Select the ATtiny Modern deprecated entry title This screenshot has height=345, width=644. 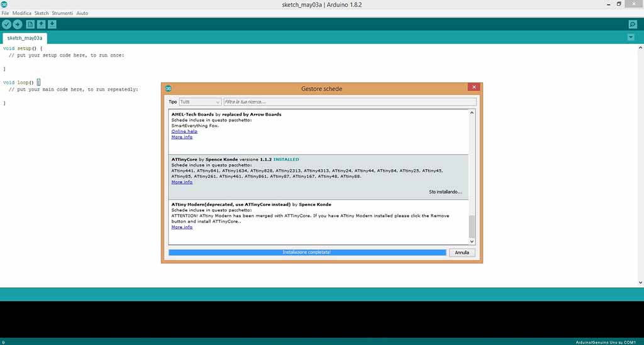pos(252,204)
